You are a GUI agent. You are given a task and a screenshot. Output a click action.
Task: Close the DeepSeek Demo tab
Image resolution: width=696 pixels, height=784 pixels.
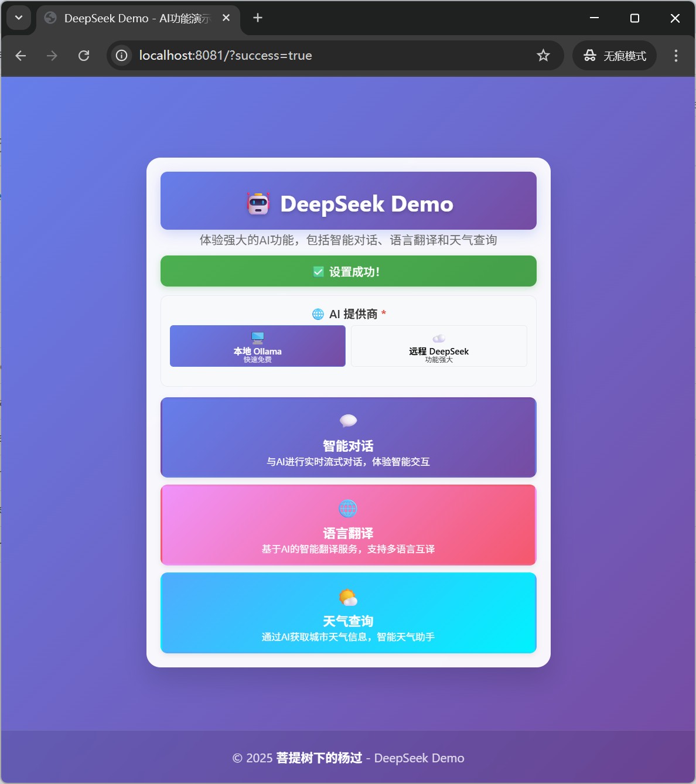click(226, 18)
